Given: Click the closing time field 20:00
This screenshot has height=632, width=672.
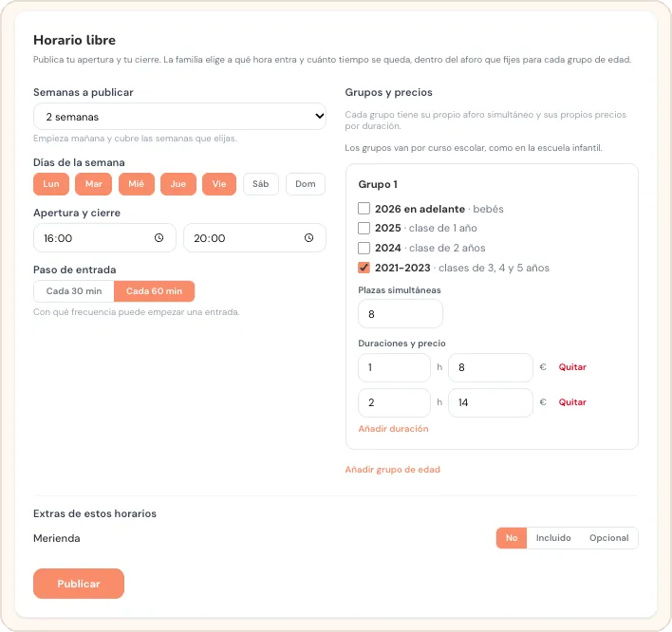Looking at the screenshot, I should click(x=254, y=238).
